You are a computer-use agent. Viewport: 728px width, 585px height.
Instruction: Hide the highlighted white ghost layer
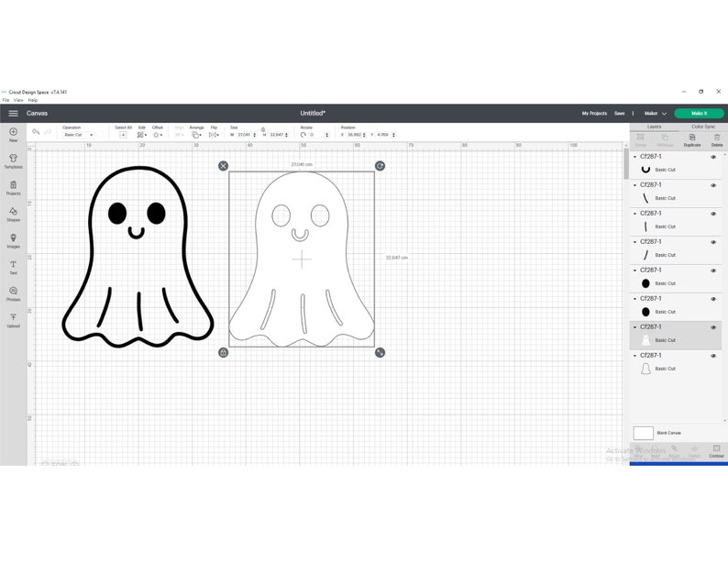click(x=713, y=327)
